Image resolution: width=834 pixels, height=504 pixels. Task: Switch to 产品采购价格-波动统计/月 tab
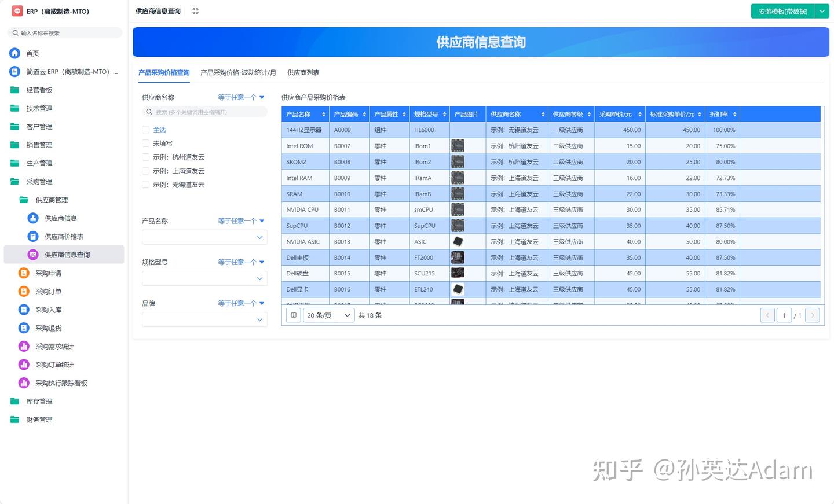tap(238, 73)
